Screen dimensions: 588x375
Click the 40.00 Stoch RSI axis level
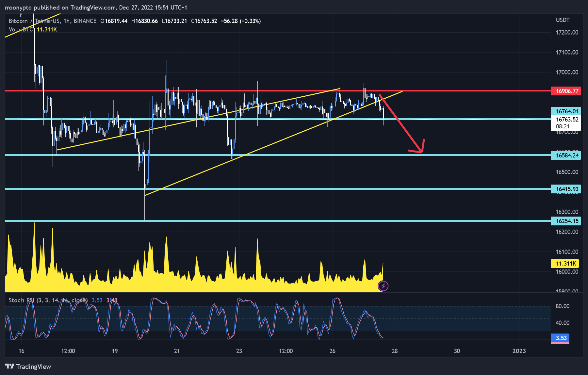563,323
